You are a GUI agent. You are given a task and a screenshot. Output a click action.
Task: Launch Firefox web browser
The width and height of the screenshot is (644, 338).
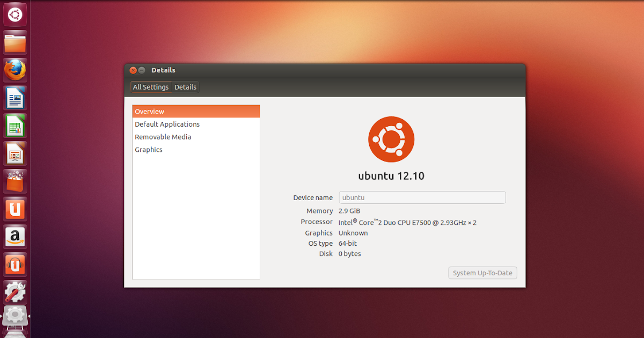click(x=15, y=70)
